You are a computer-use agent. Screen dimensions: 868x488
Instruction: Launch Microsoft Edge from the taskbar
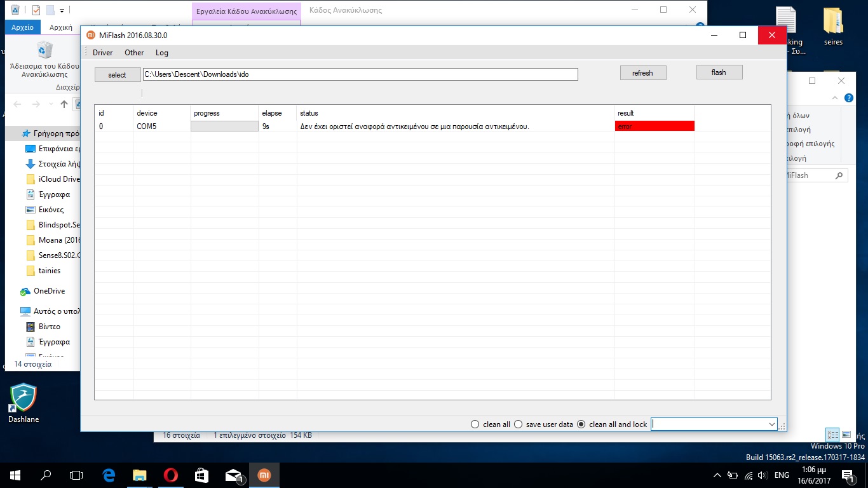(109, 475)
